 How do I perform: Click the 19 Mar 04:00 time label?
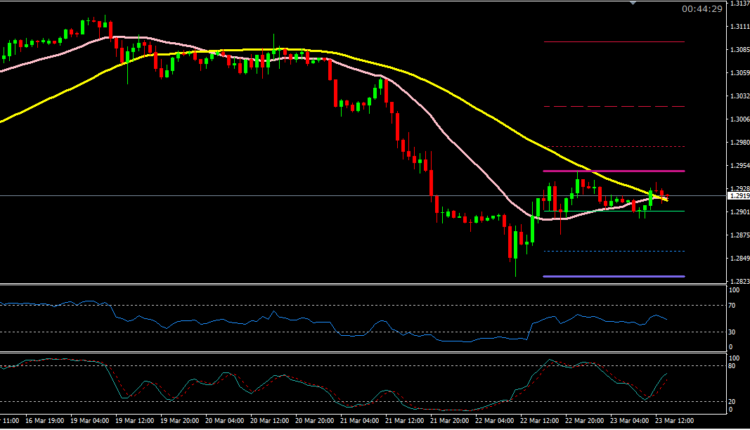[90, 421]
